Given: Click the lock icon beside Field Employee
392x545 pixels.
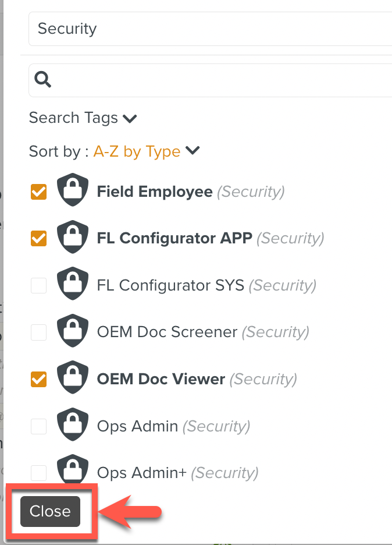Looking at the screenshot, I should point(73,190).
